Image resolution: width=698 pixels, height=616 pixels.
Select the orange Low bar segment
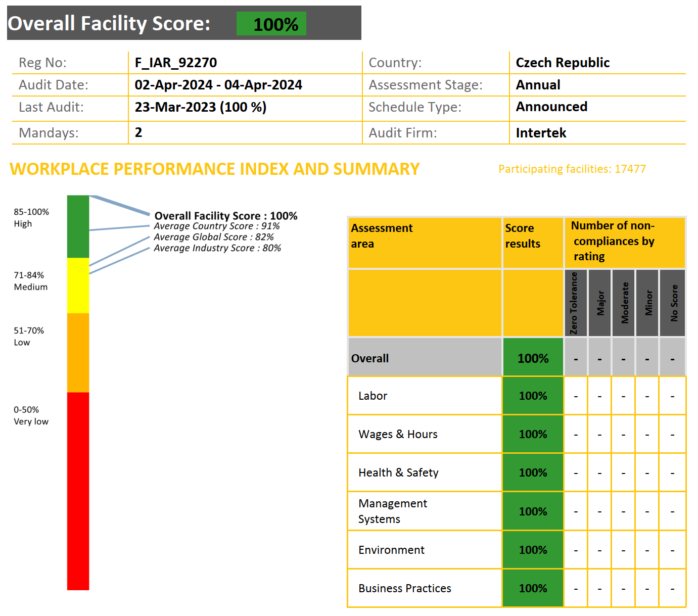pos(78,352)
